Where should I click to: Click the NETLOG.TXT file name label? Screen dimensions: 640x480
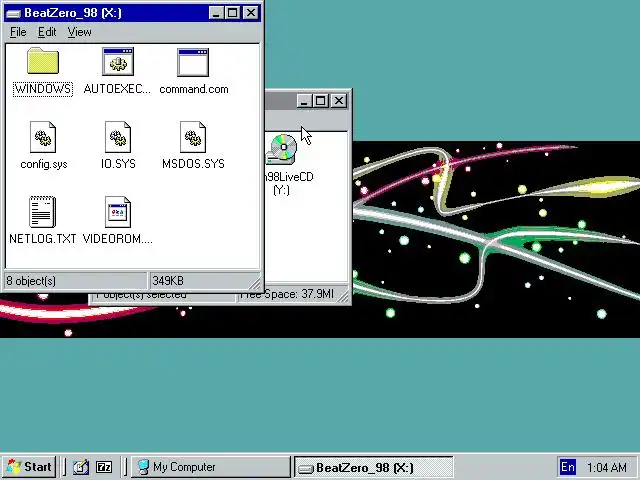[42, 239]
